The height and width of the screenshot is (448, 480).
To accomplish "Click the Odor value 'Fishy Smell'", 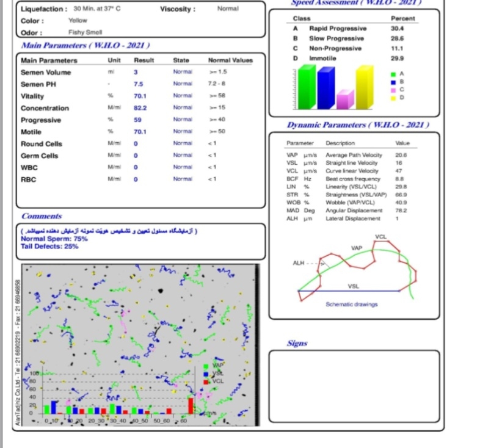I will [85, 32].
